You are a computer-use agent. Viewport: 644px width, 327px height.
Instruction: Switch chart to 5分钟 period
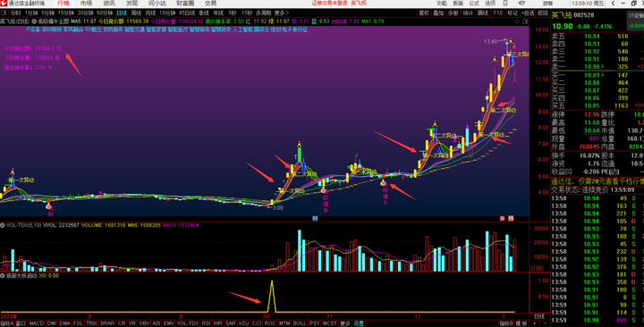[x=47, y=13]
